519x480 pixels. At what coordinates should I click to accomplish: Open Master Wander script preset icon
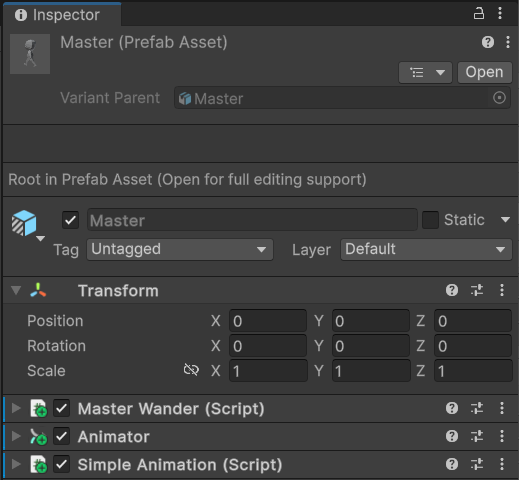pos(477,408)
